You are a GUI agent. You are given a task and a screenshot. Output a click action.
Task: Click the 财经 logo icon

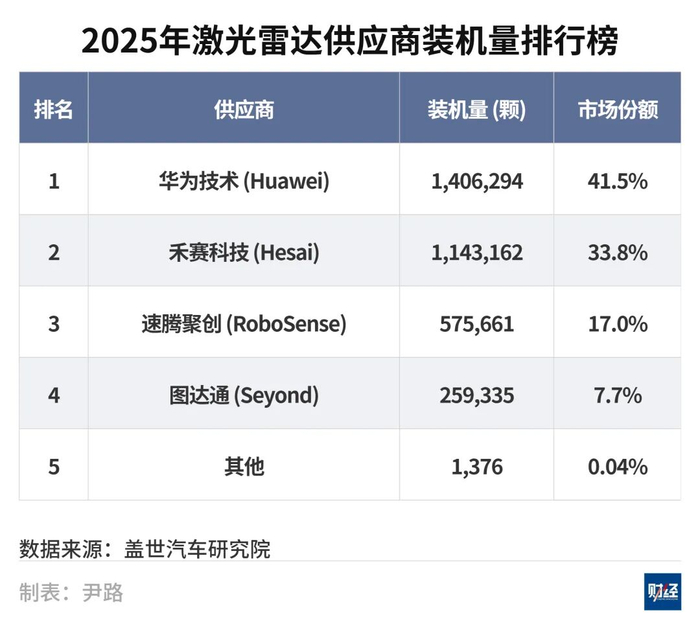click(662, 592)
